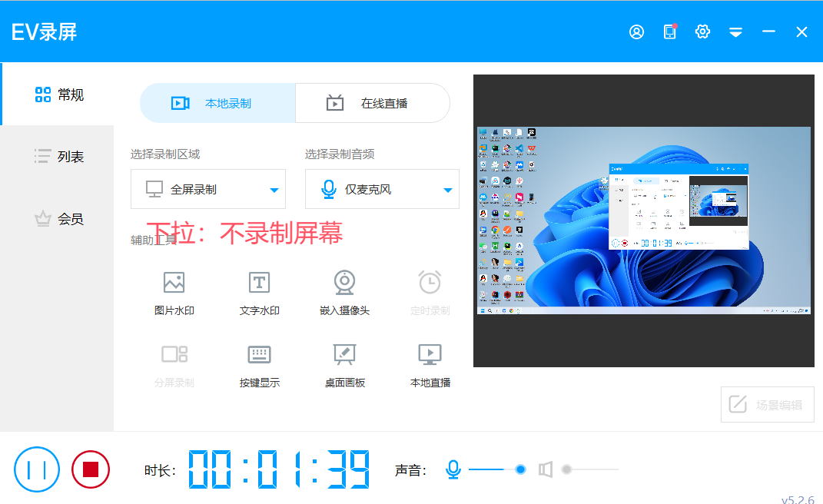Open the 列表 sidebar tab
The height and width of the screenshot is (504, 823).
pyautogui.click(x=58, y=157)
